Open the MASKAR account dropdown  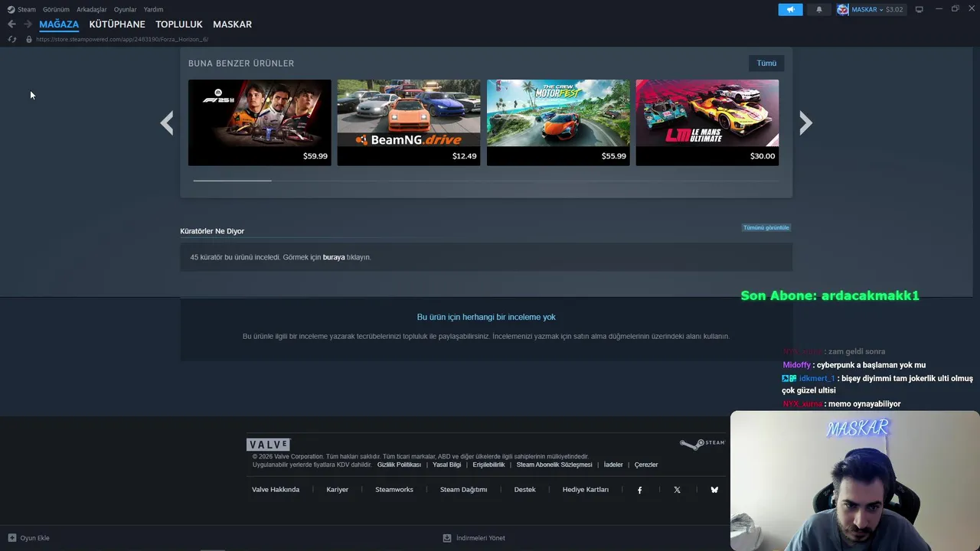(867, 9)
